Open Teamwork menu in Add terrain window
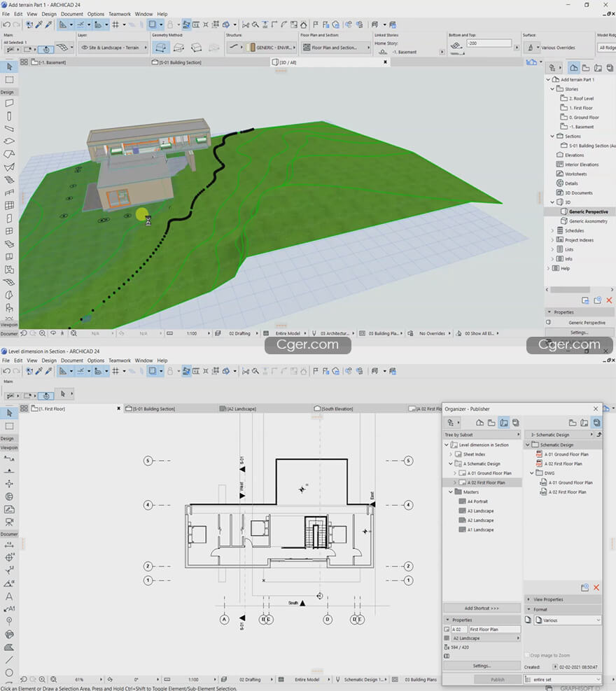616x691 pixels. pyautogui.click(x=120, y=14)
